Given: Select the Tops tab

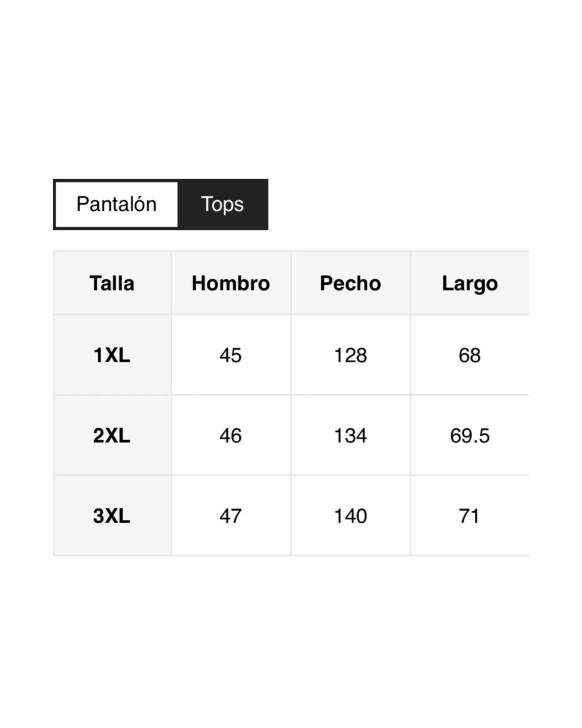Looking at the screenshot, I should (222, 205).
